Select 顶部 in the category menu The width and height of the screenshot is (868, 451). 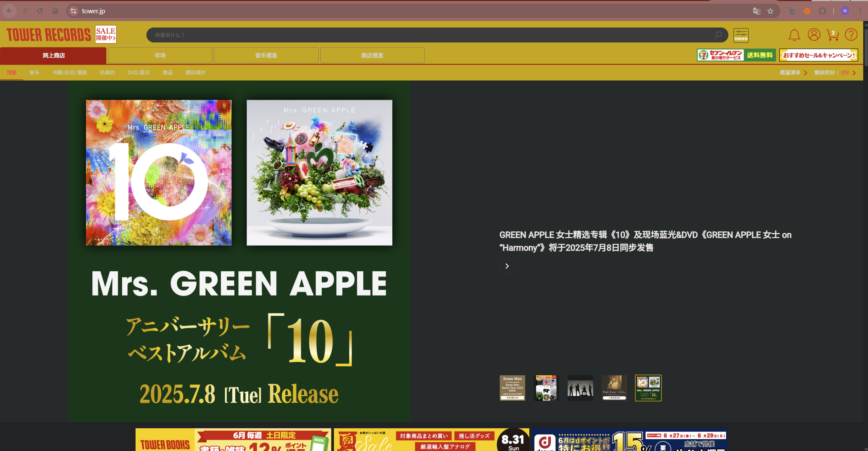coord(11,73)
